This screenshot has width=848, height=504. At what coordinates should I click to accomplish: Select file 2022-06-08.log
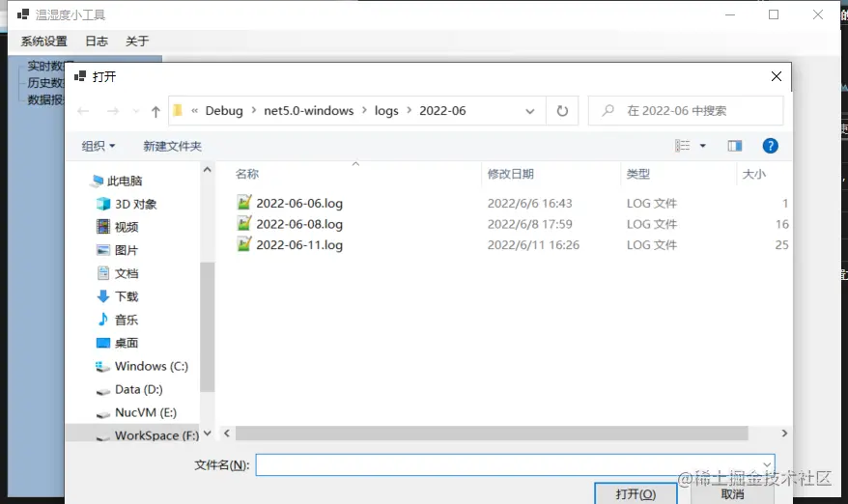299,224
